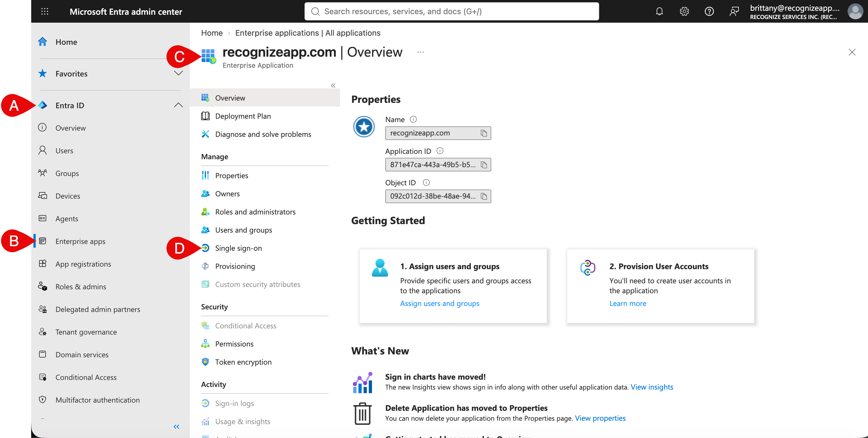Click the Home breadcrumb link
The image size is (868, 438).
[x=212, y=33]
